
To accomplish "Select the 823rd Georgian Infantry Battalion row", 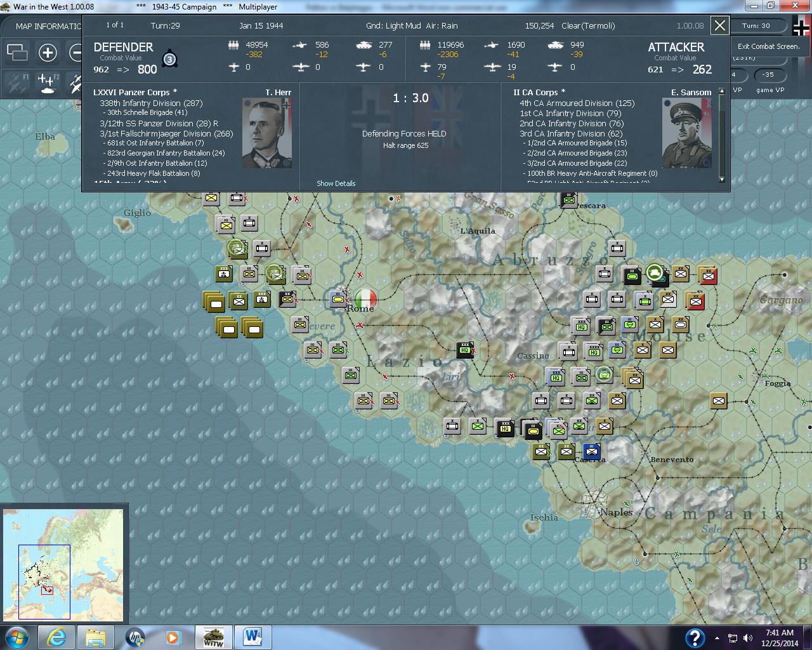I will [x=164, y=153].
